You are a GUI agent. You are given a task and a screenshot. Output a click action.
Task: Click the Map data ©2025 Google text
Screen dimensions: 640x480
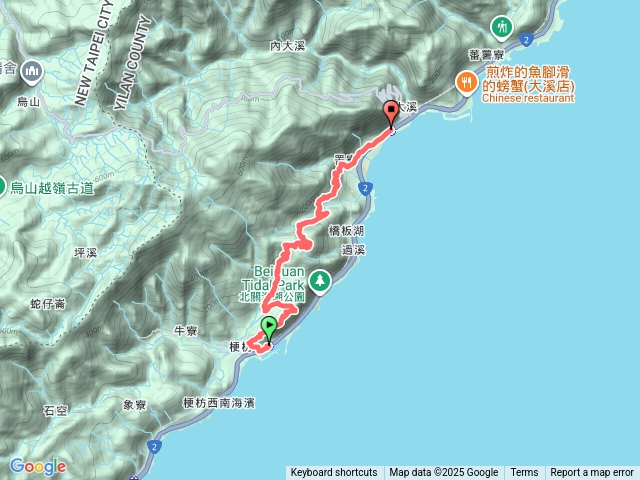click(444, 473)
